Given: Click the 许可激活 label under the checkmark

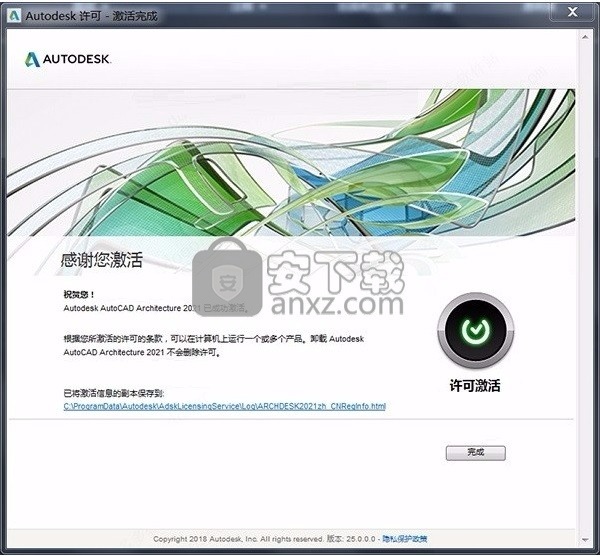Looking at the screenshot, I should click(475, 385).
